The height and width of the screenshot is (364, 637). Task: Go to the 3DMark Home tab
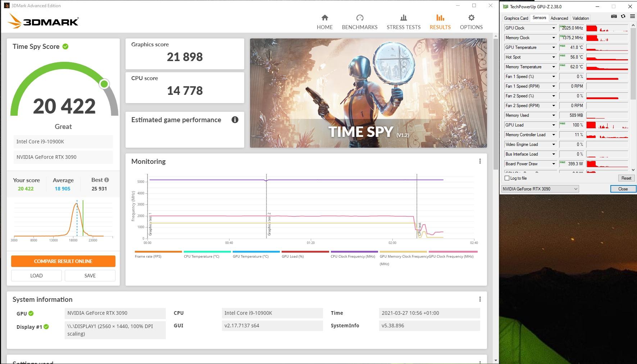coord(324,22)
